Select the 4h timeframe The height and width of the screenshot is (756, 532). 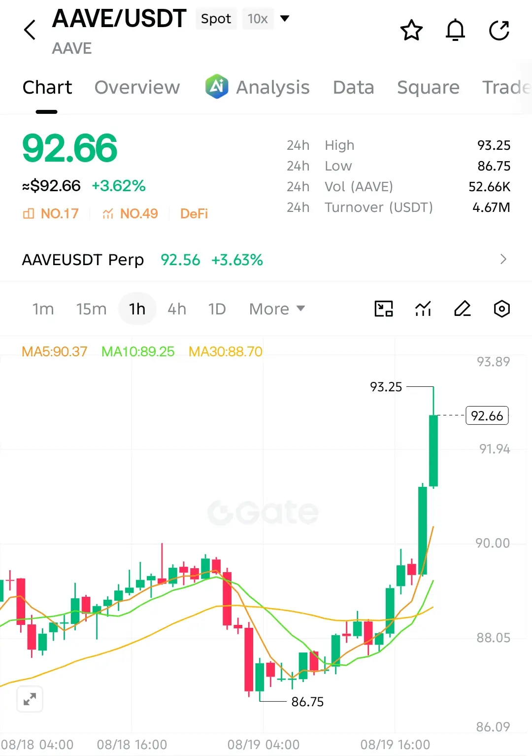pyautogui.click(x=177, y=309)
